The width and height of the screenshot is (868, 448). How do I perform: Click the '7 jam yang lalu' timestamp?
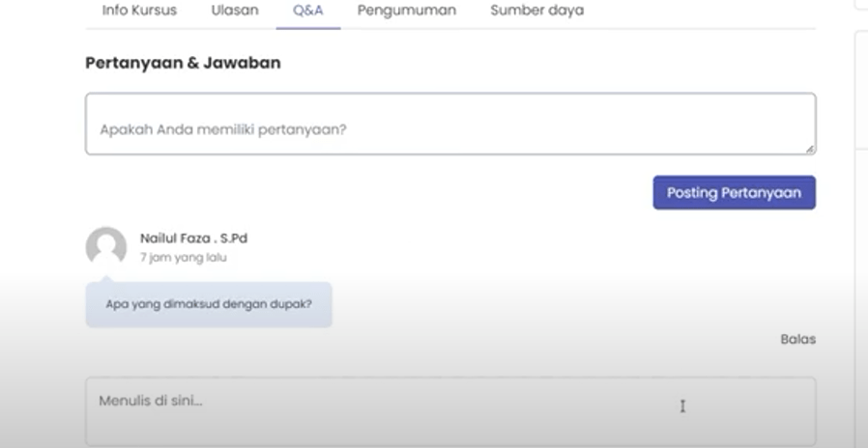coord(183,258)
